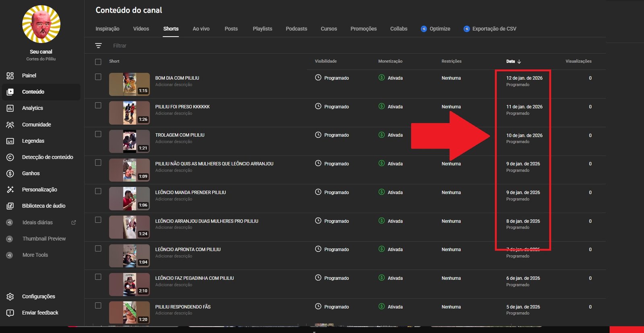Open the Painel dashboard icon
Screen dimensions: 644x333
(x=10, y=76)
